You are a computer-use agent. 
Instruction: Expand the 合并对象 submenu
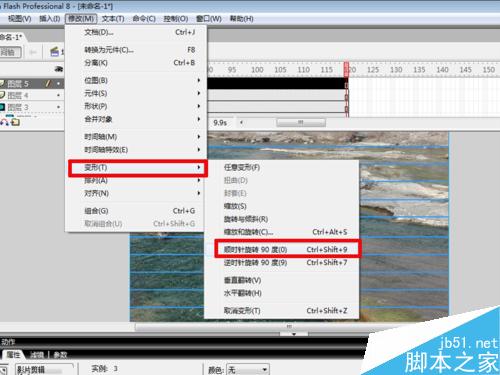click(x=199, y=119)
